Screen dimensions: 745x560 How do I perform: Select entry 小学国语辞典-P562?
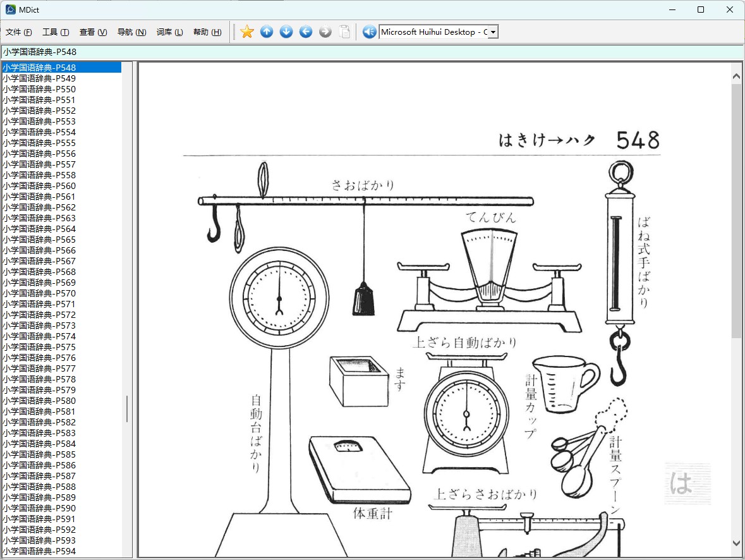tap(61, 207)
